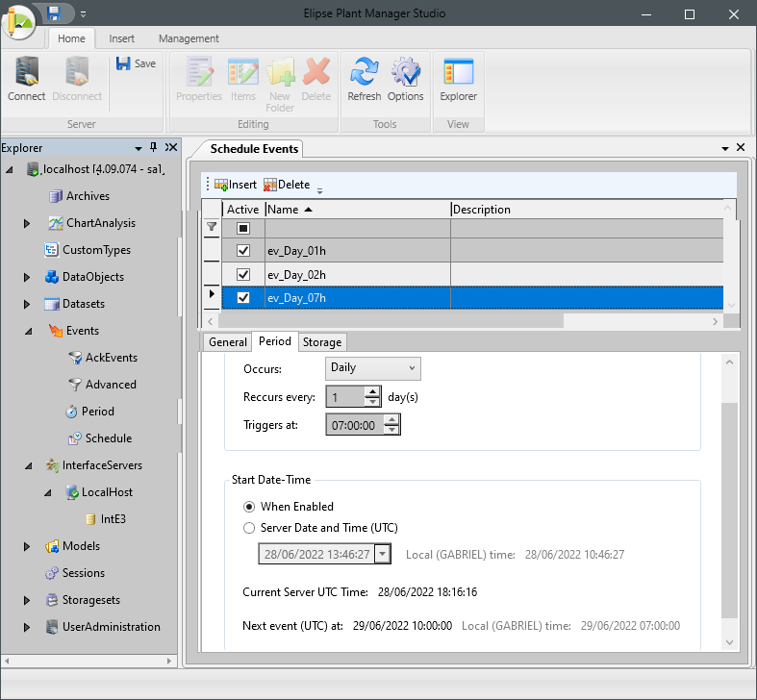
Task: Open the start date-time picker dropdown
Action: coord(383,554)
